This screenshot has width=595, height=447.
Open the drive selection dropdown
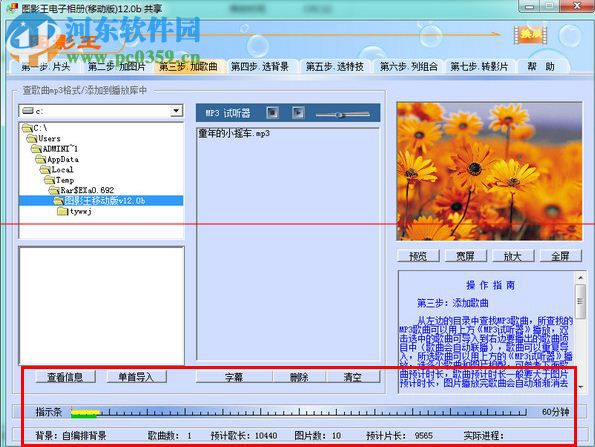pos(176,111)
